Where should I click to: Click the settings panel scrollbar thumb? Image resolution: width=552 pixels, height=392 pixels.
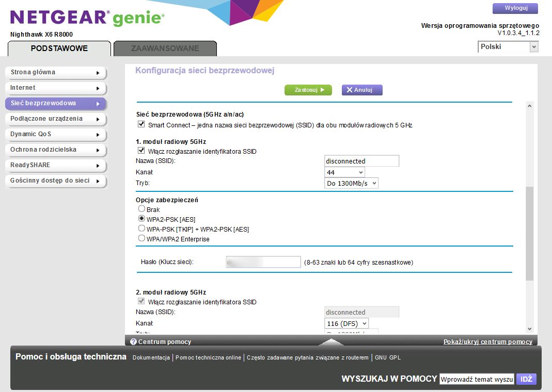[529, 234]
